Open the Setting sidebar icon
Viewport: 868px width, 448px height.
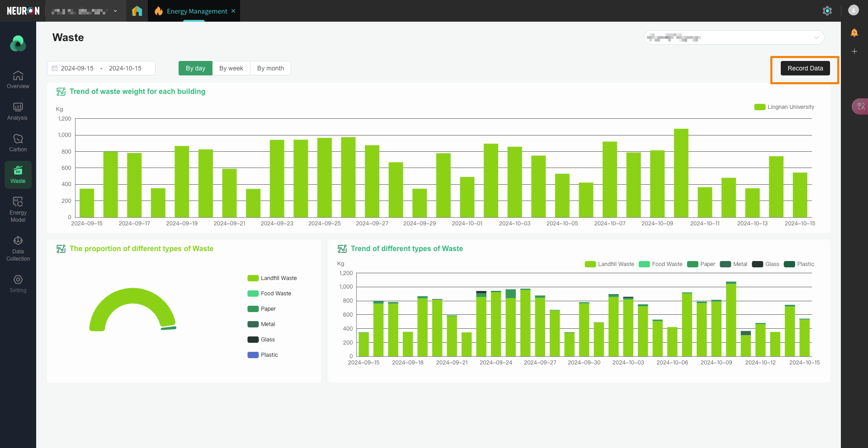click(x=18, y=284)
